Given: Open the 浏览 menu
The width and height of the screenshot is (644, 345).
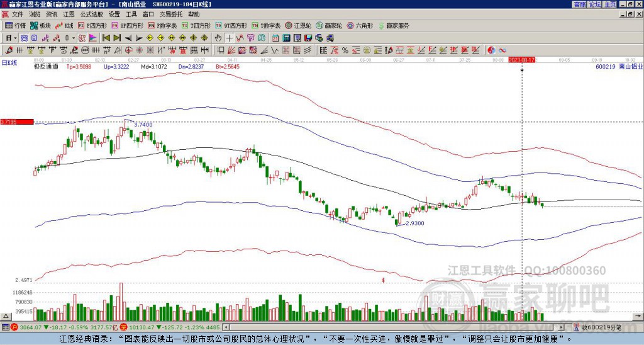Looking at the screenshot, I should (35, 14).
